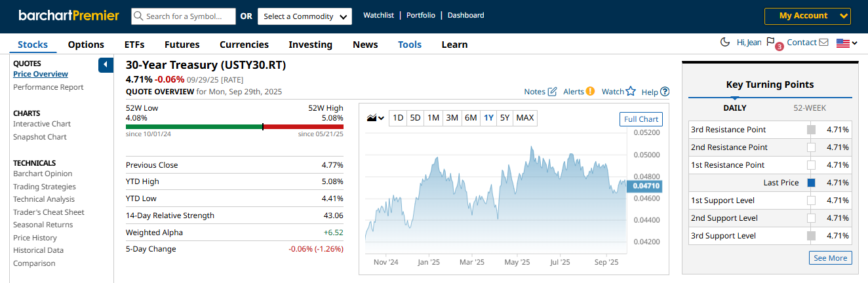Click the Contact envelope icon
Viewport: 868px width, 283px height.
(x=824, y=43)
